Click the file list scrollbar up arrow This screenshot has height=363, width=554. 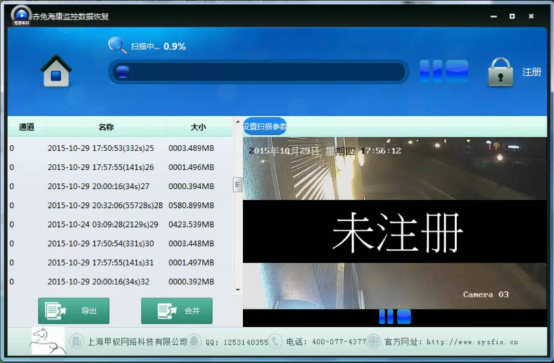[x=238, y=122]
